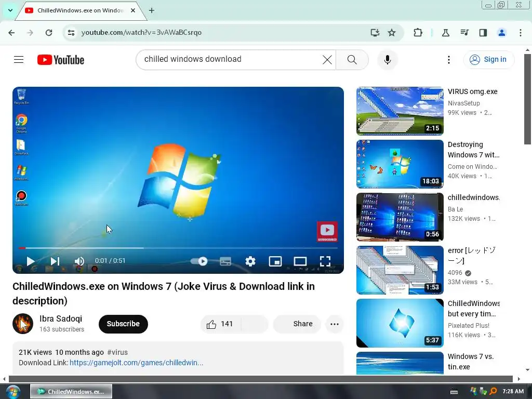Open the error video by 4096 thumbnail
Screen dimensions: 532x399
coord(400,270)
